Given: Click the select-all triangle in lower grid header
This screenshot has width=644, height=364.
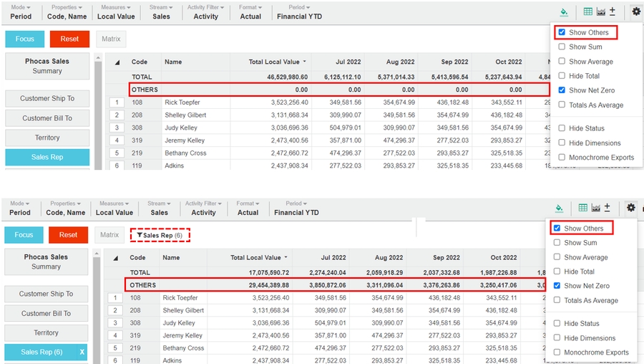Looking at the screenshot, I should [x=117, y=258].
